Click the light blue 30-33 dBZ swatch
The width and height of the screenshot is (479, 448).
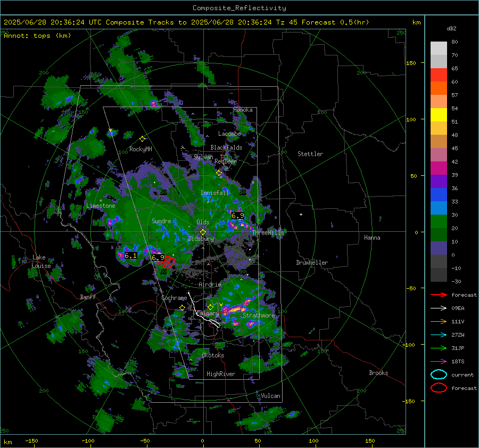(439, 208)
